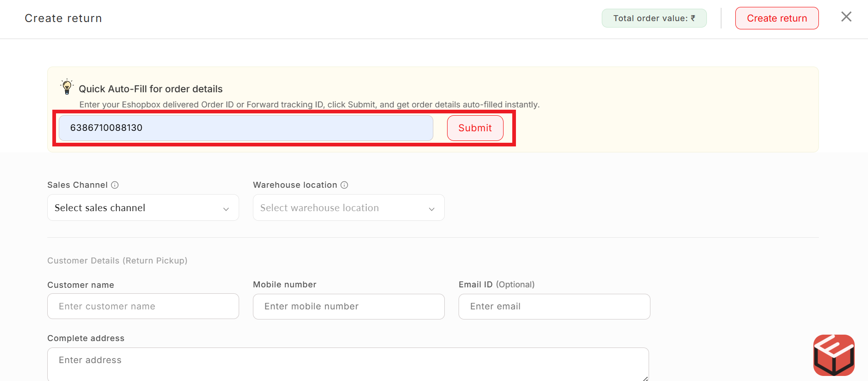Image resolution: width=868 pixels, height=381 pixels.
Task: Focus the Order ID auto-fill field
Action: tap(246, 128)
